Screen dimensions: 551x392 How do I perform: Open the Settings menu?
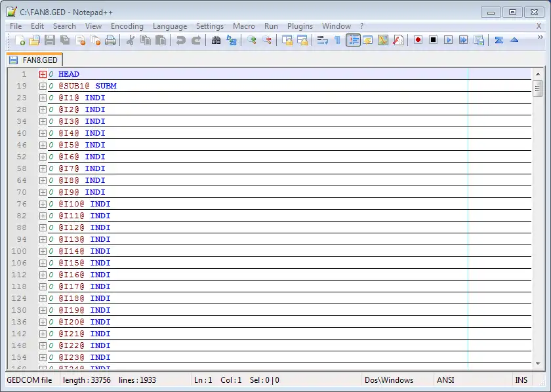point(209,26)
